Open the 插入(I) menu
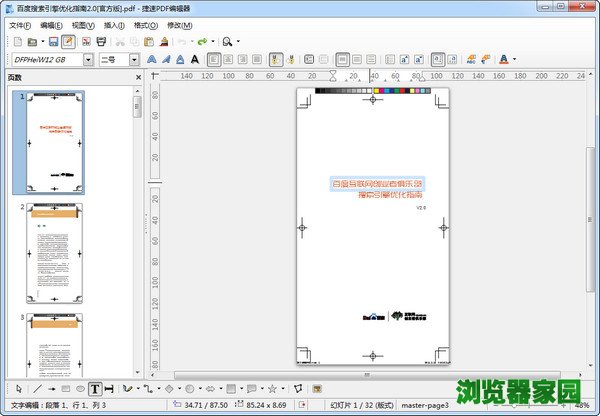The image size is (600, 416). 114,24
